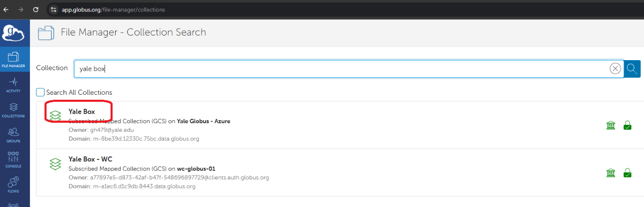Click the green lock icon on Yale Box row

tap(627, 125)
